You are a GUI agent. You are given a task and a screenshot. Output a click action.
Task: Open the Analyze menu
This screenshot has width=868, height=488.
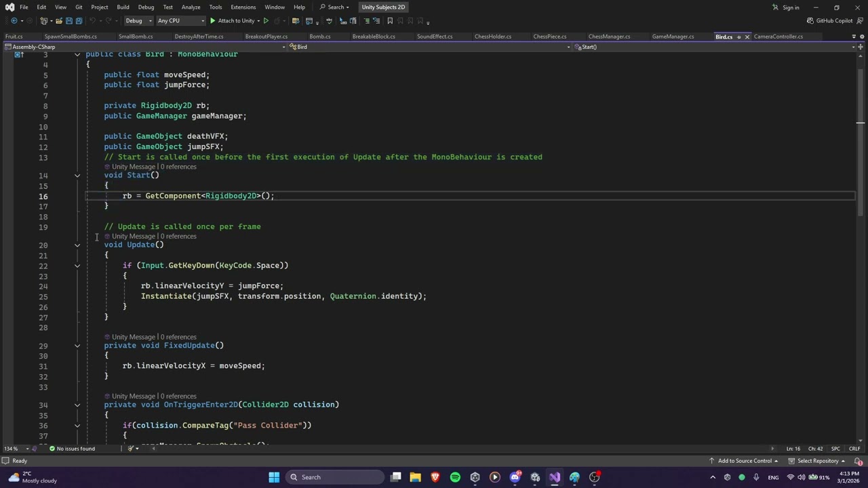[191, 7]
